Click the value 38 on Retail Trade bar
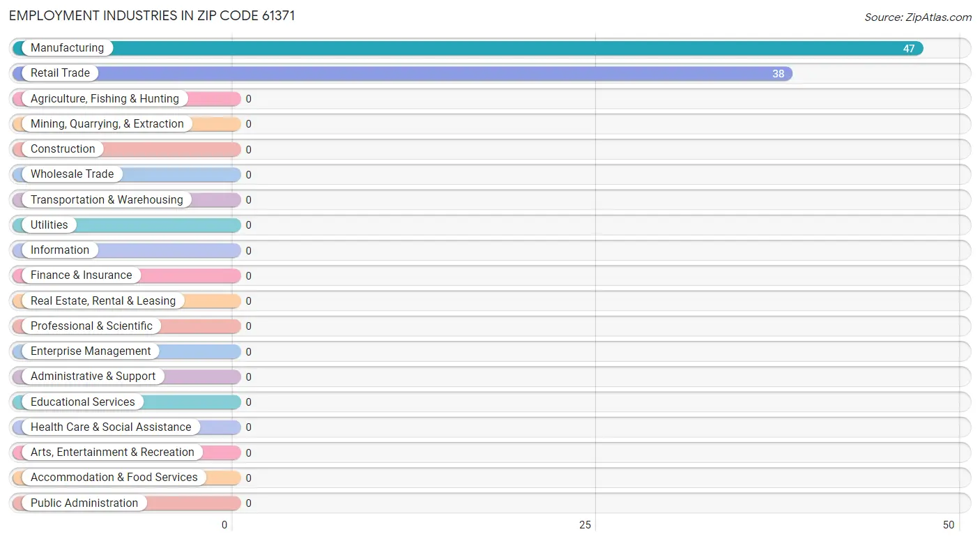Viewport: 980px width, 541px height. (x=778, y=74)
